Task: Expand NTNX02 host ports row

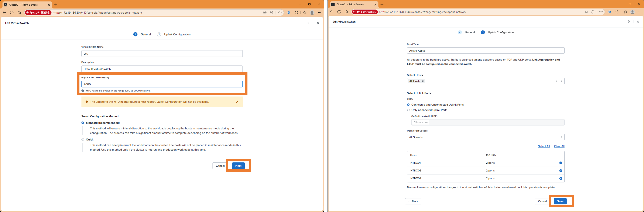Action: pos(561,178)
